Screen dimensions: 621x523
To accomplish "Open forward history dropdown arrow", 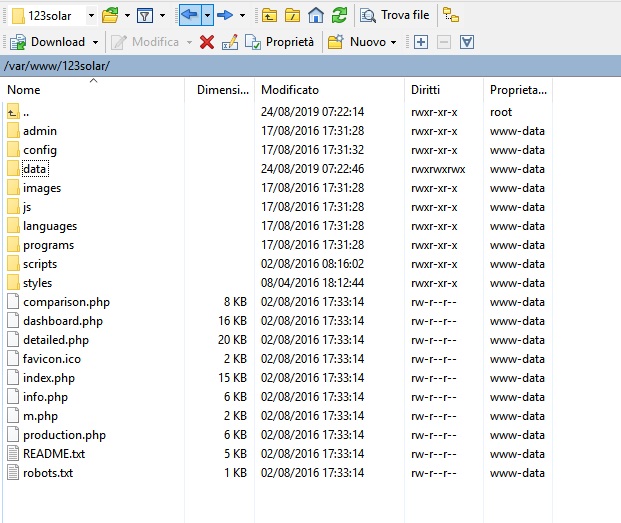I will [242, 16].
